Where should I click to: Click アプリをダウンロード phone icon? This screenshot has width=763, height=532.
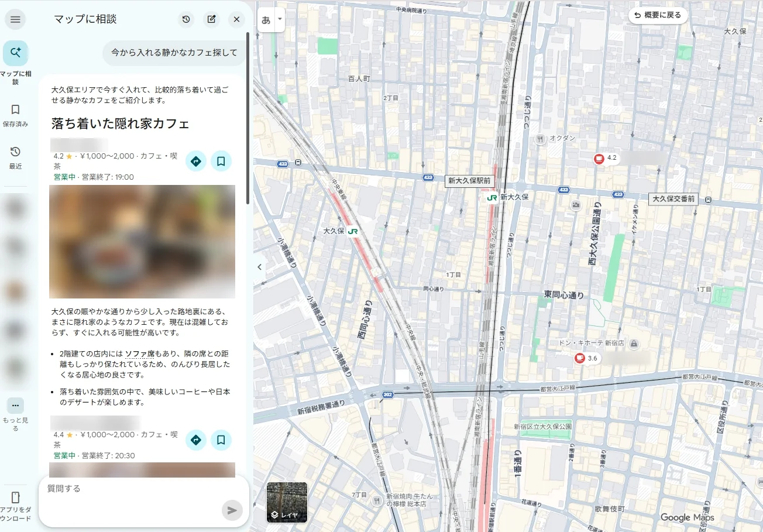15,497
